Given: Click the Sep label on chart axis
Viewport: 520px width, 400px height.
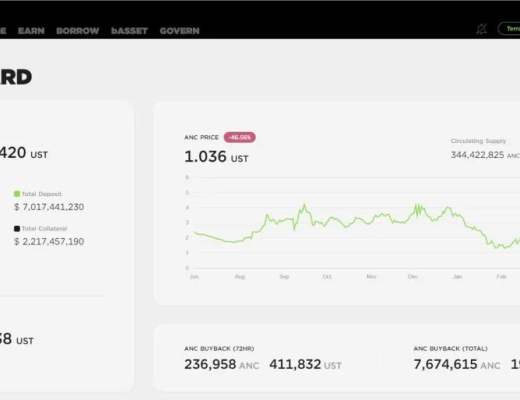Looking at the screenshot, I should [x=284, y=277].
